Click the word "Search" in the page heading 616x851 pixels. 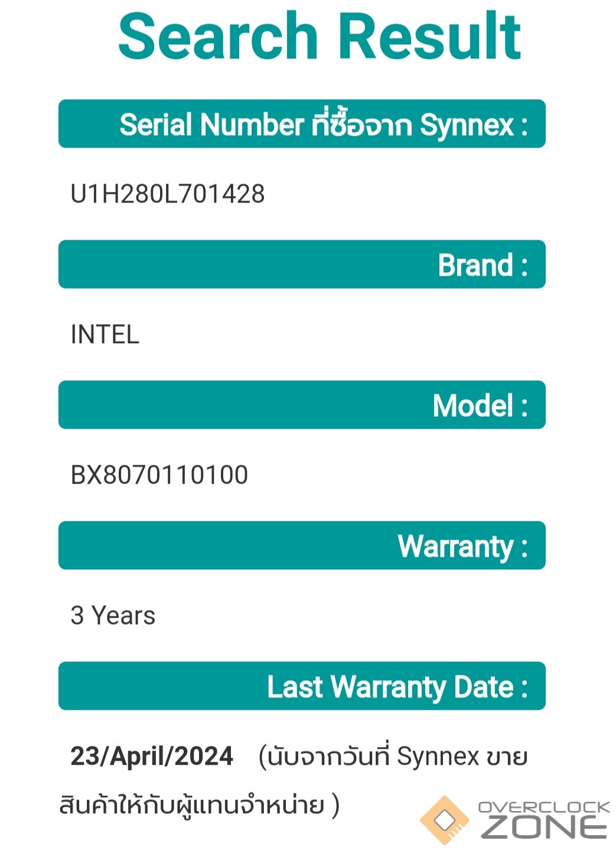tap(217, 37)
